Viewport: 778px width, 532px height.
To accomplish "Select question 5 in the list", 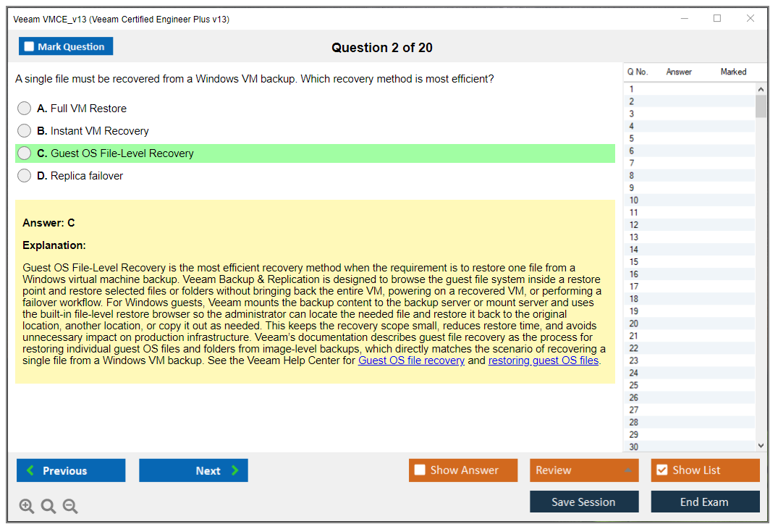I will (689, 138).
